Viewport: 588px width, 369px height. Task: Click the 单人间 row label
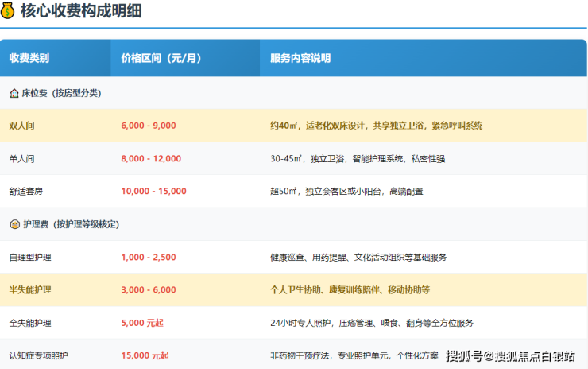tap(22, 159)
